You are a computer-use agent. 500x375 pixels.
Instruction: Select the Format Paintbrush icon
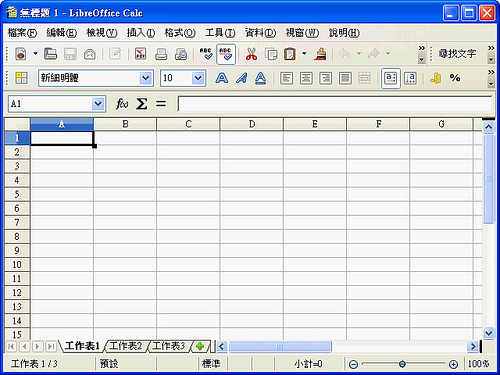click(320, 54)
